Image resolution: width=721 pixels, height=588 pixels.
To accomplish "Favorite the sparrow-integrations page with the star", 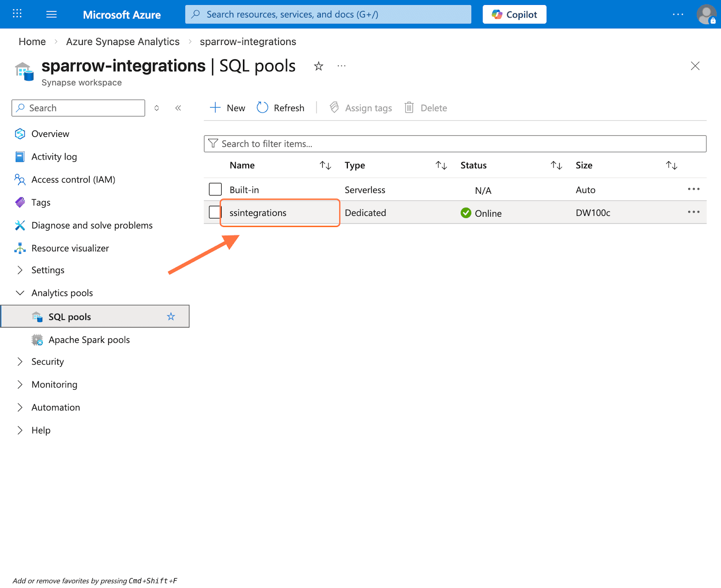I will coord(319,67).
